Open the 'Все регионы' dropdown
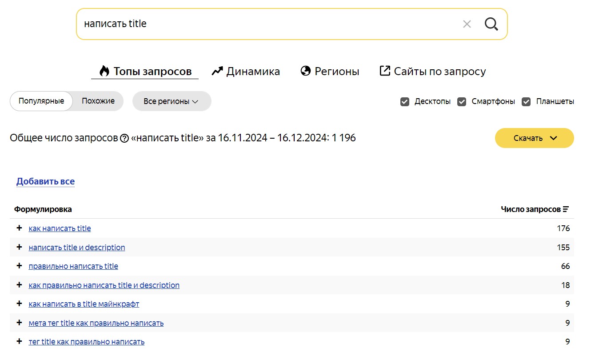This screenshot has width=607, height=364. pyautogui.click(x=172, y=101)
